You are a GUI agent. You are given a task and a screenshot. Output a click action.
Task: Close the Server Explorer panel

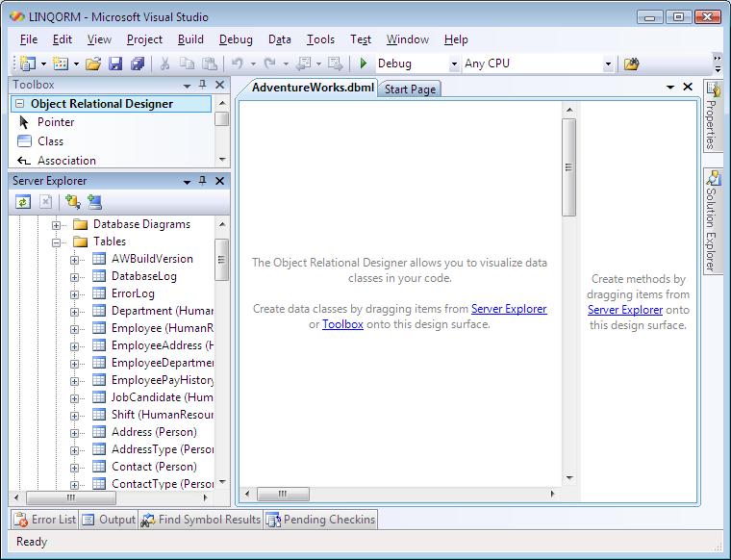(x=219, y=181)
